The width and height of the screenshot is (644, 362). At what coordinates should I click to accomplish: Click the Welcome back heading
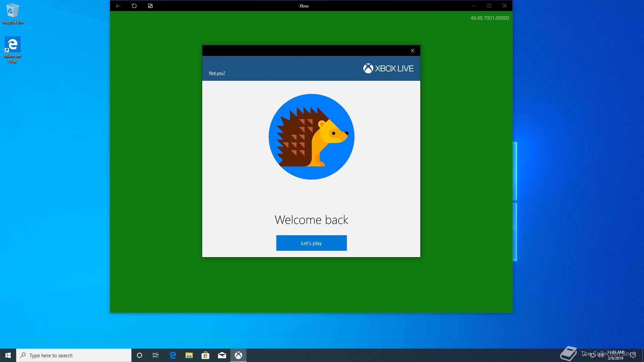click(x=311, y=220)
